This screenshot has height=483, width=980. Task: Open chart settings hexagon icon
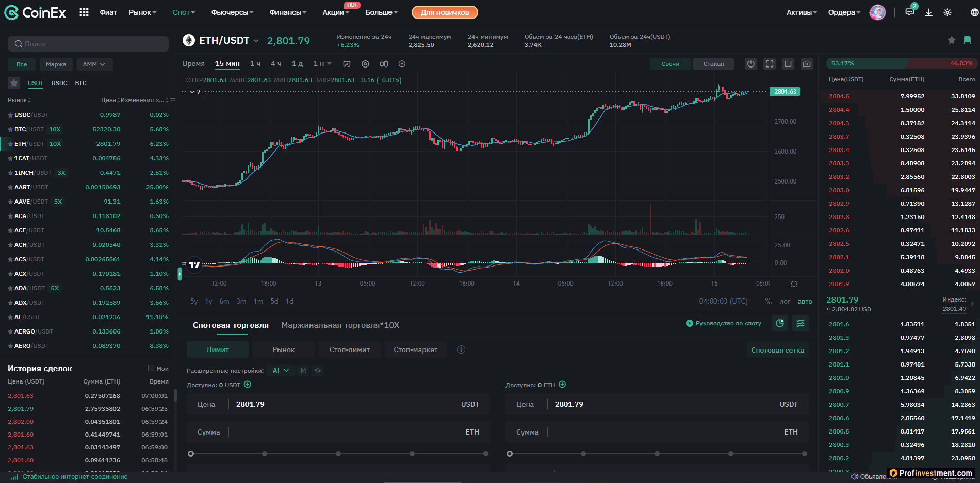pyautogui.click(x=365, y=64)
